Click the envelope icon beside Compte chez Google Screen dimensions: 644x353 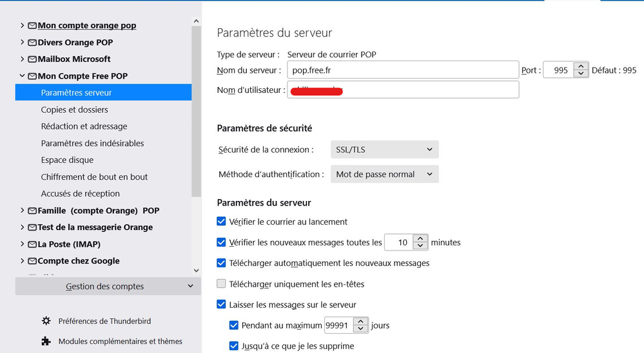pos(32,261)
